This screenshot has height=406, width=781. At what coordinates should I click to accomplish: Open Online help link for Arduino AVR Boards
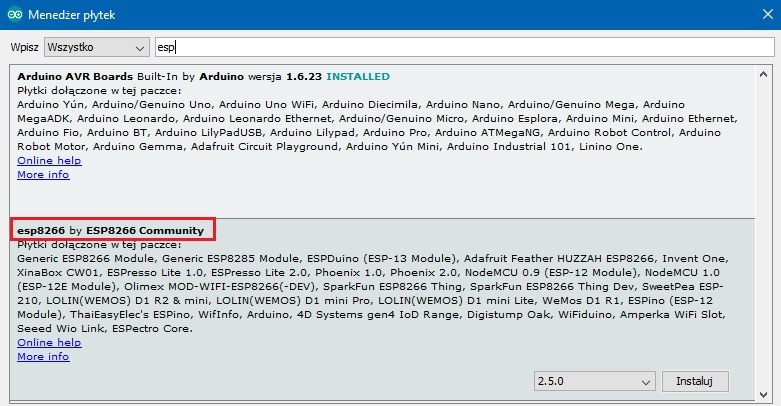[x=49, y=160]
